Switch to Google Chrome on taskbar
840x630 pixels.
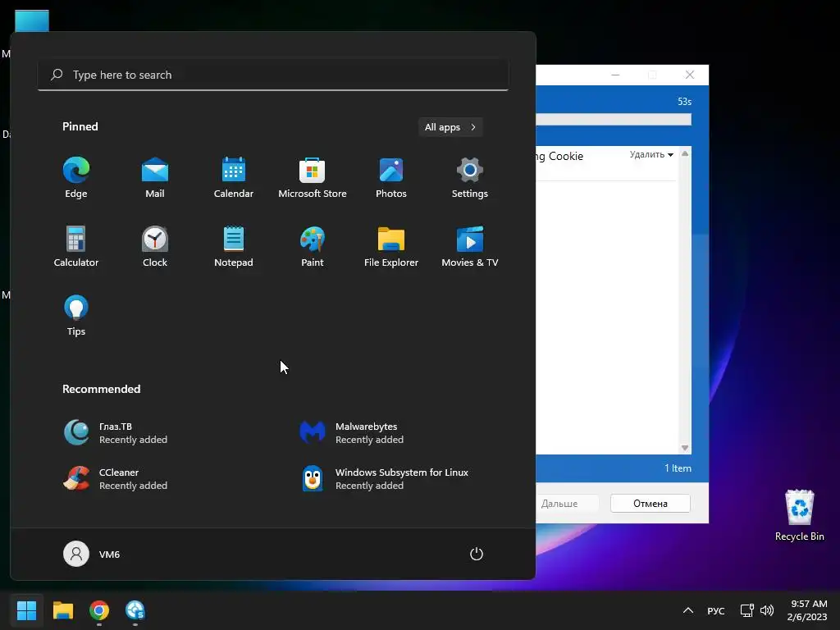pyautogui.click(x=99, y=610)
